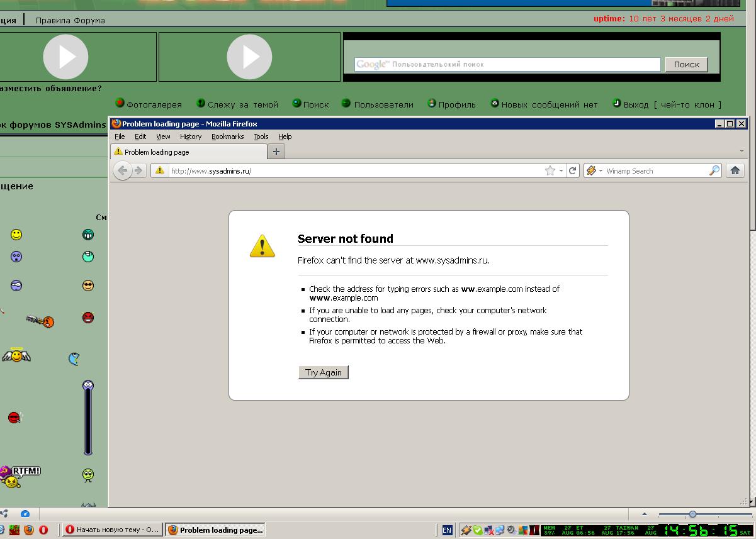Insert the purple surprised emoticon
The width and height of the screenshot is (756, 539).
16,257
